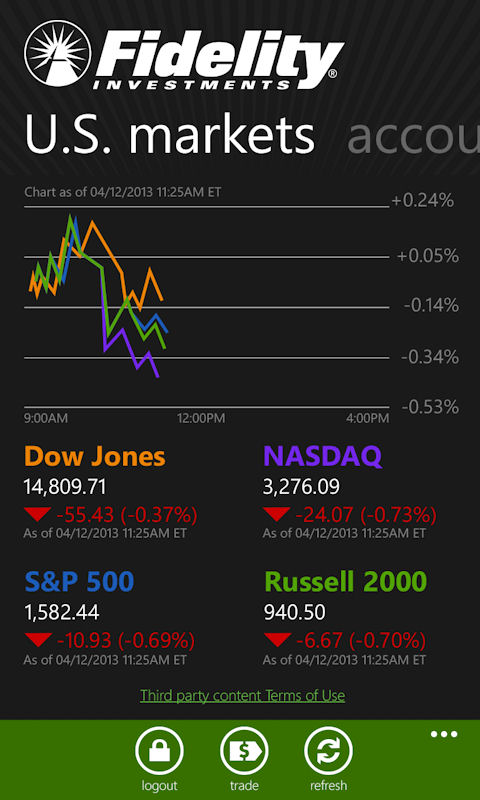Click the Fidelity sunburst logo icon

pyautogui.click(x=58, y=55)
